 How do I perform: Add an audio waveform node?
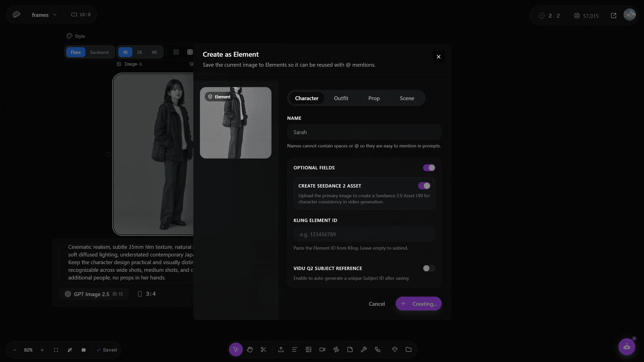pyautogui.click(x=336, y=349)
